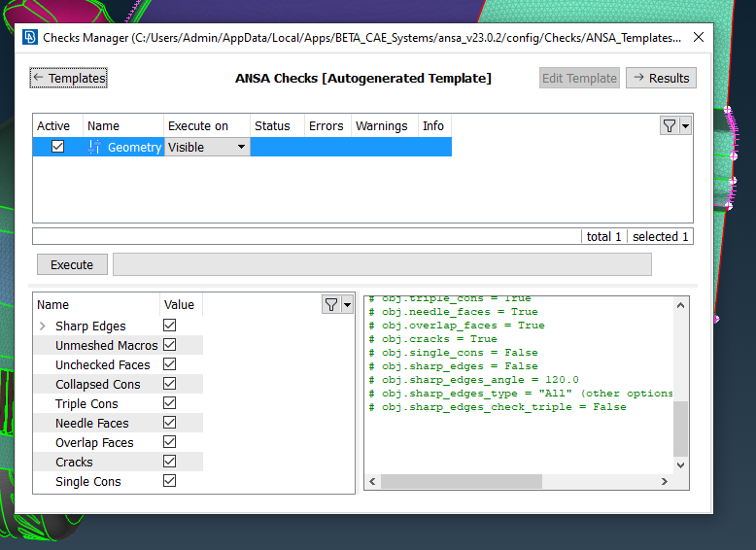Toggle the Active checkbox for Geometry check
Viewport: 756px width, 550px height.
point(57,147)
